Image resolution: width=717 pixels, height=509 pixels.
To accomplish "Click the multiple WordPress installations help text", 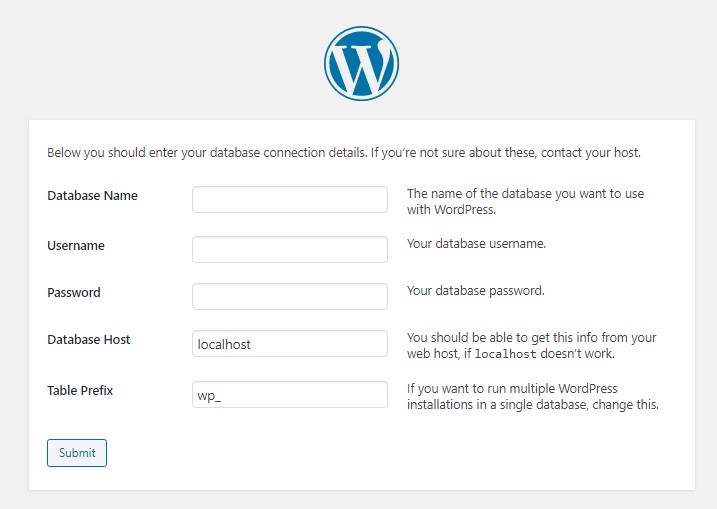I will (x=533, y=396).
